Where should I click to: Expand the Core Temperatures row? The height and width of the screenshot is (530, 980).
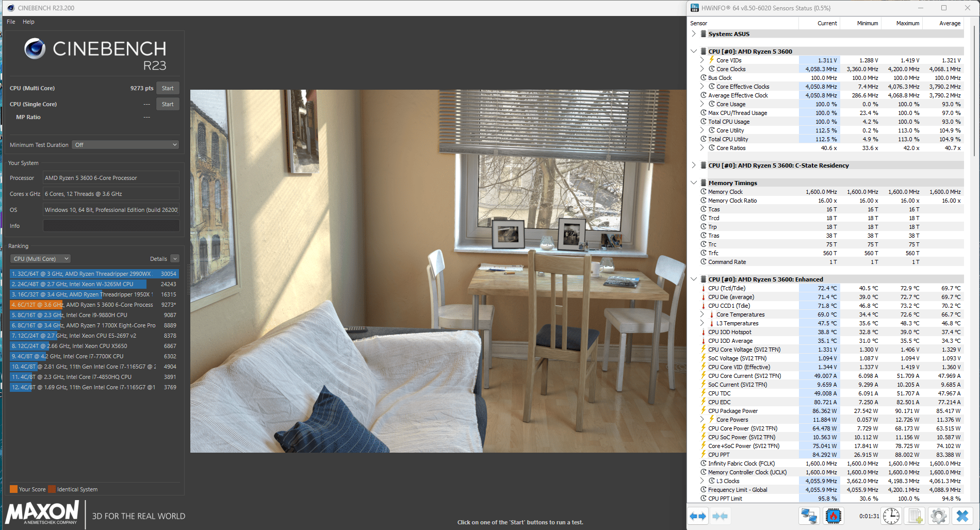[x=702, y=314]
